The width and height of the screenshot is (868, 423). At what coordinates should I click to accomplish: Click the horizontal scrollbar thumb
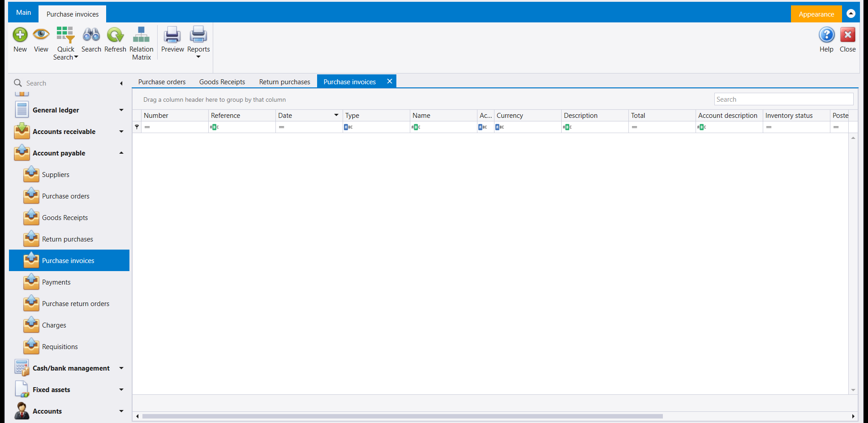pyautogui.click(x=402, y=416)
